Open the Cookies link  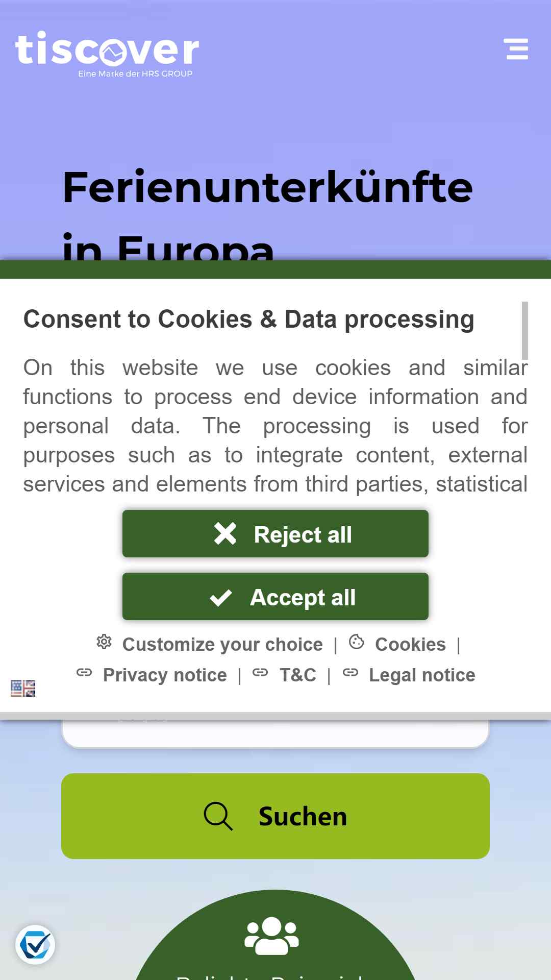(410, 645)
